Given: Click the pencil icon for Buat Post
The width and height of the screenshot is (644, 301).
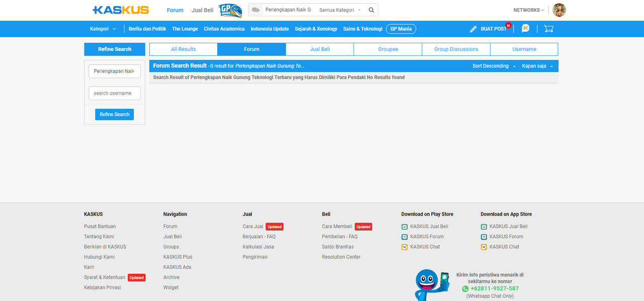Looking at the screenshot, I should pyautogui.click(x=473, y=29).
